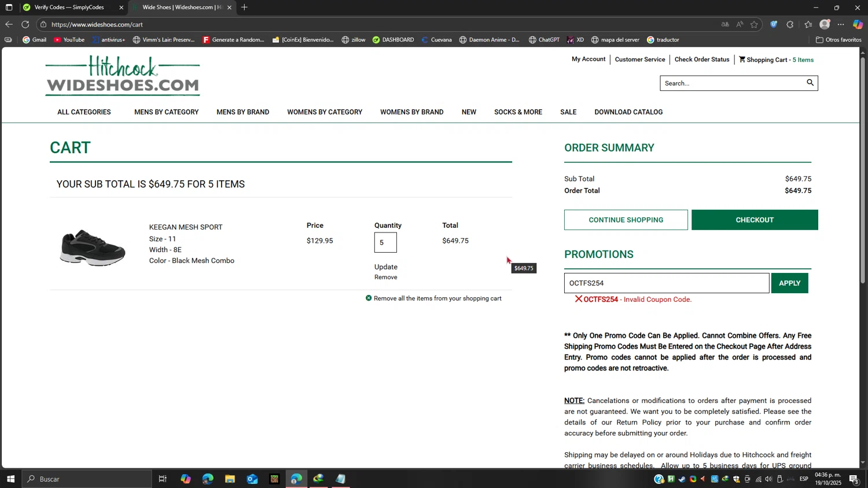Open the Otros favoritos folder
This screenshot has width=868, height=488.
point(838,40)
